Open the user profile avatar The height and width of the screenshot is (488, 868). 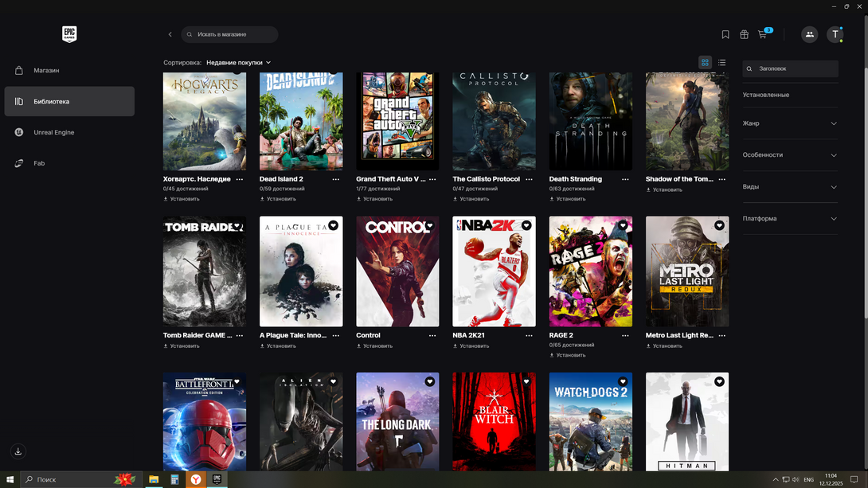click(x=835, y=34)
